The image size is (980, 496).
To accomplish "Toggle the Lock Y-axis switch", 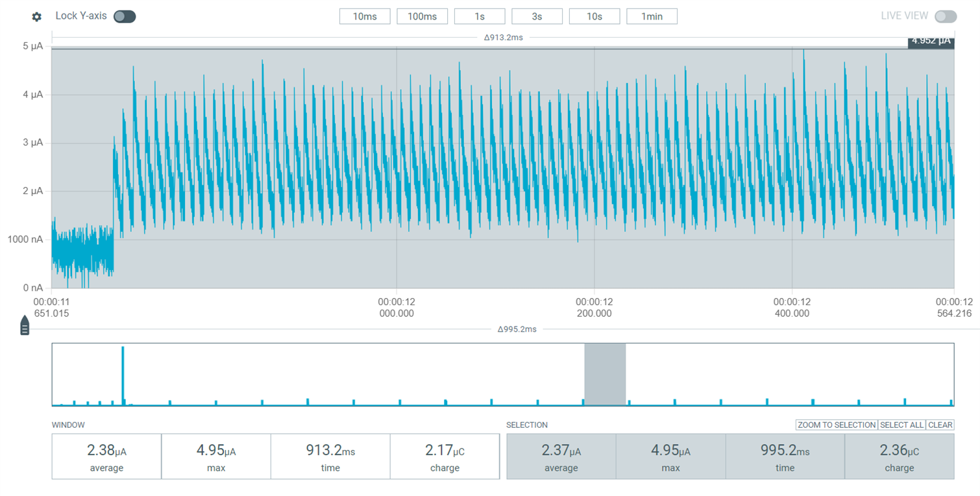I will [125, 16].
